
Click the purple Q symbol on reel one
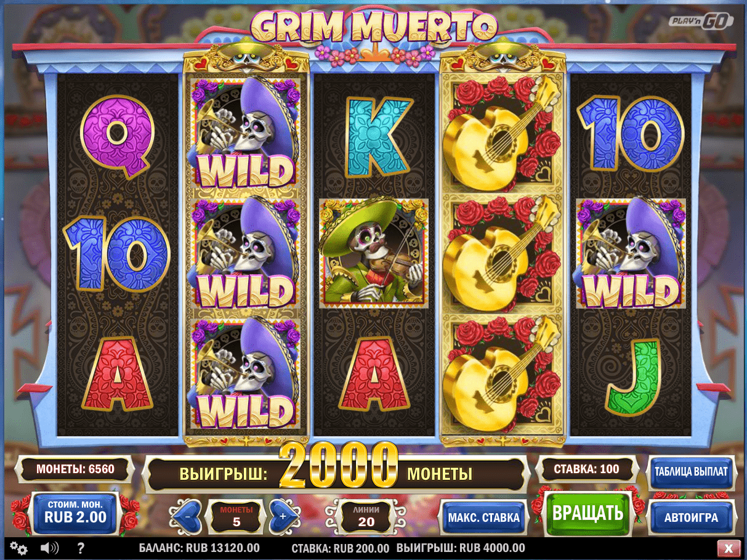[116, 137]
